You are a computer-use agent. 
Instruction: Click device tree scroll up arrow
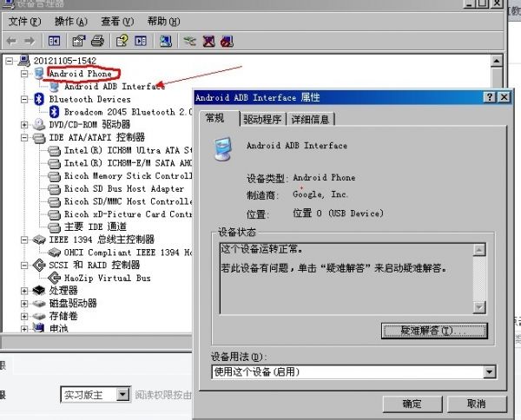[x=497, y=61]
